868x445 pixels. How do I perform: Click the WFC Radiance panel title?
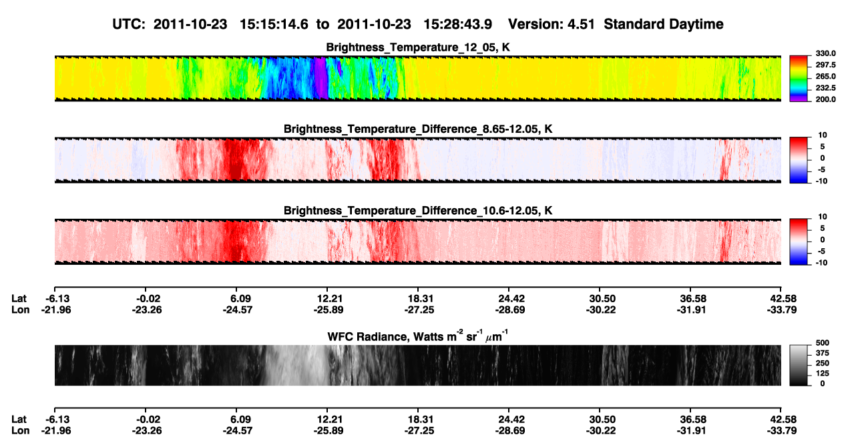(419, 336)
